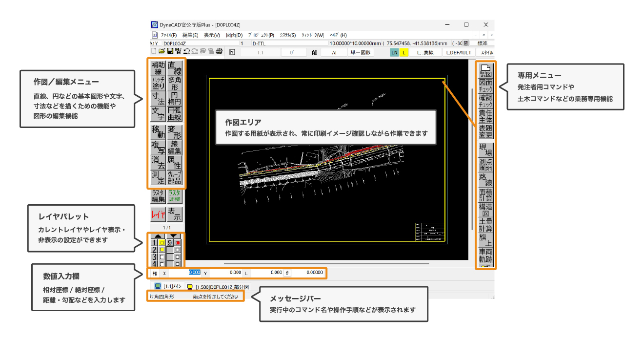Open the 構造図 structure drawing command
644x342 pixels.
(485, 210)
